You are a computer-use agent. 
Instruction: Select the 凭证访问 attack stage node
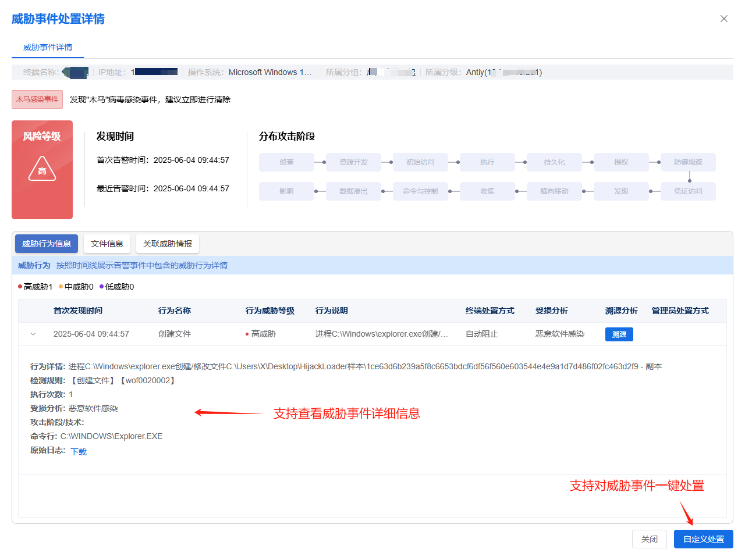pos(688,191)
